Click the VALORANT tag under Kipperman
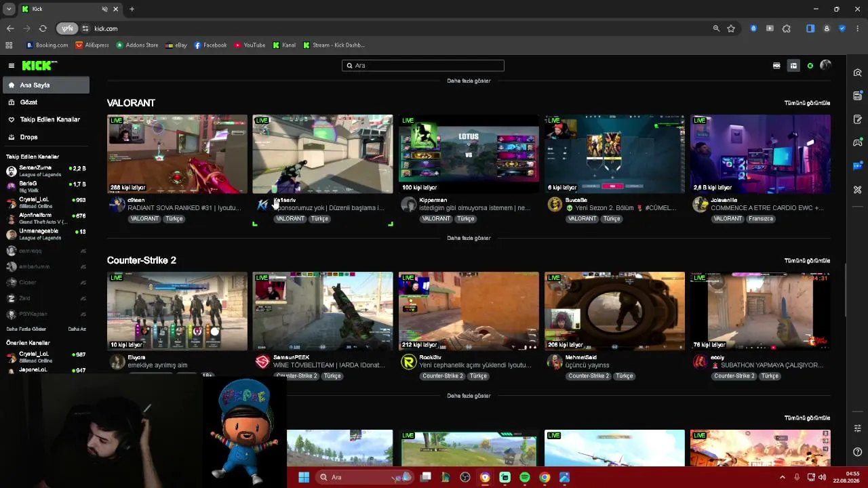Image resolution: width=868 pixels, height=488 pixels. [x=435, y=219]
